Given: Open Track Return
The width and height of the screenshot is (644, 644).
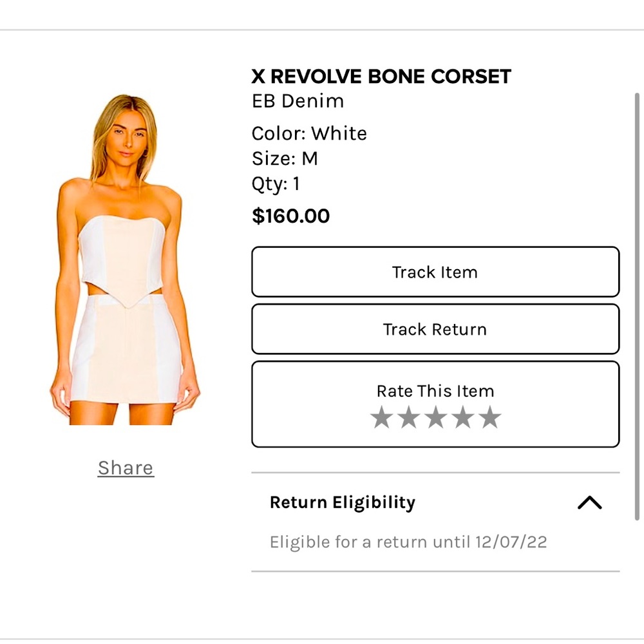Looking at the screenshot, I should coord(435,329).
